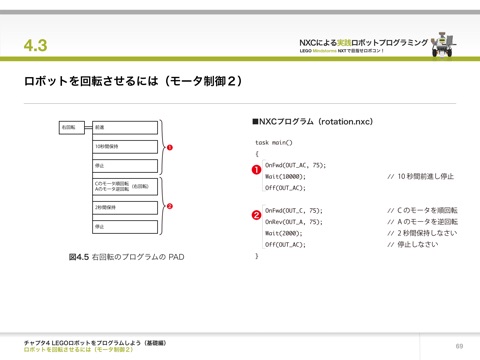Click the green footer subtitle ロボットを回転させるには
Image resolution: width=480 pixels, height=360 pixels.
click(x=78, y=350)
